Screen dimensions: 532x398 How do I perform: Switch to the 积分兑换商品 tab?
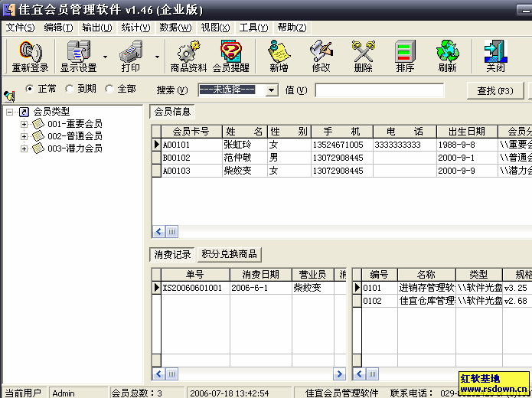click(229, 254)
